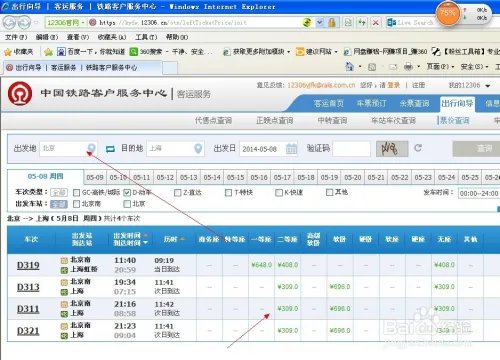Click the padlock security icon
This screenshot has height=360, width=500.
point(332,23)
